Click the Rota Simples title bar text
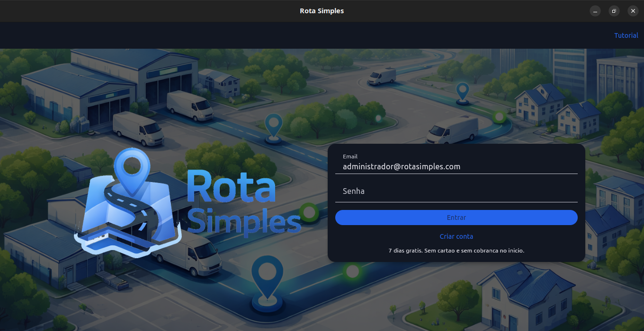 click(x=322, y=10)
